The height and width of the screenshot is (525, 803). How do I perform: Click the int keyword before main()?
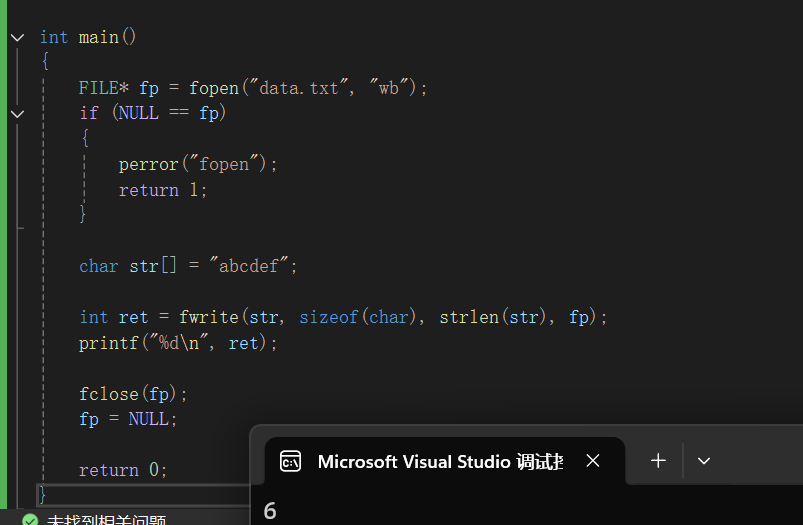click(54, 37)
